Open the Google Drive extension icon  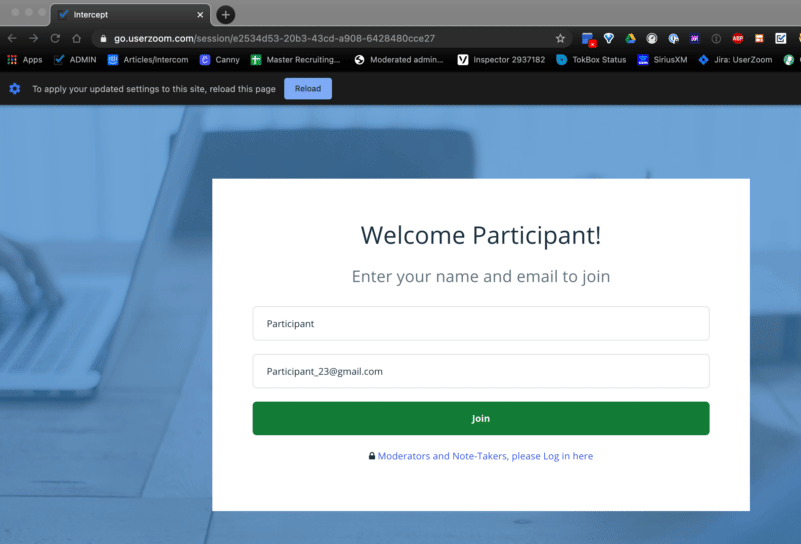pyautogui.click(x=630, y=38)
